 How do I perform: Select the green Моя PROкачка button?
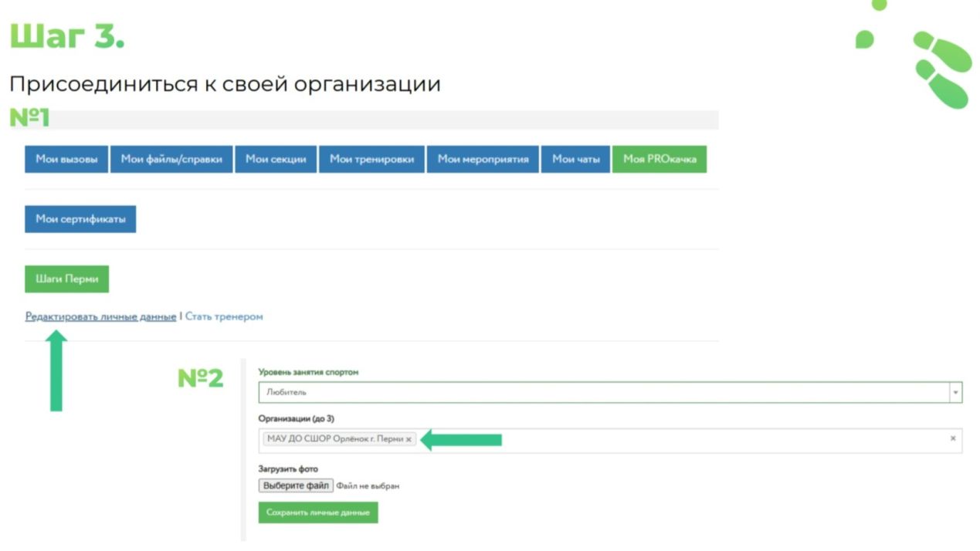point(659,159)
